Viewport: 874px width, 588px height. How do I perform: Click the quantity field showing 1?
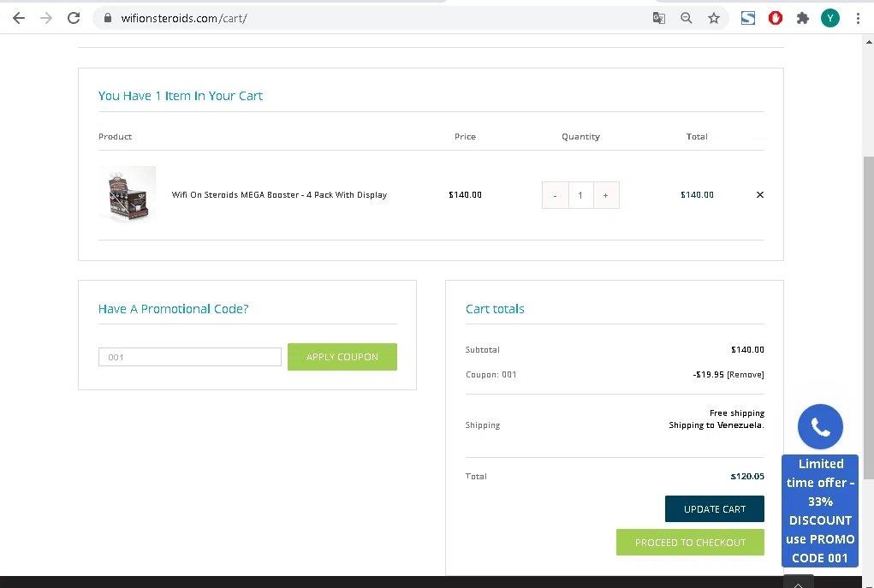click(580, 195)
